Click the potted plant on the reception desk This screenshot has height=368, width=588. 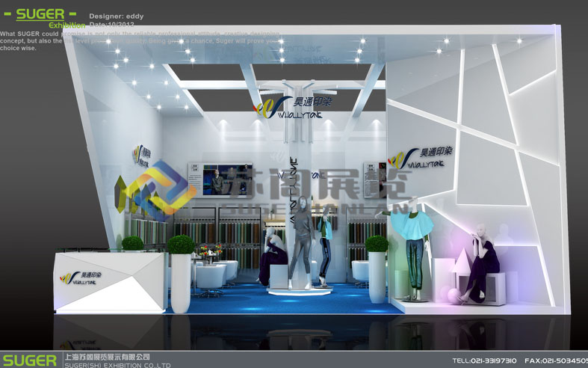click(132, 243)
